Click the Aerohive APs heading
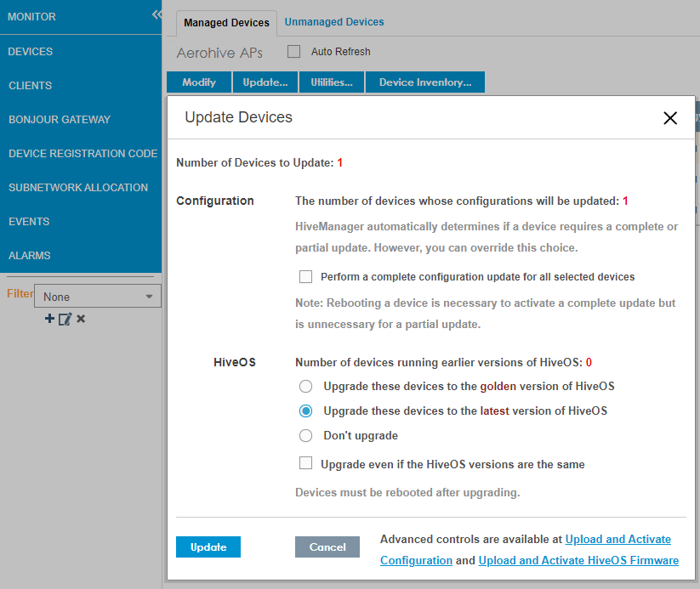This screenshot has width=700, height=589. 219,53
